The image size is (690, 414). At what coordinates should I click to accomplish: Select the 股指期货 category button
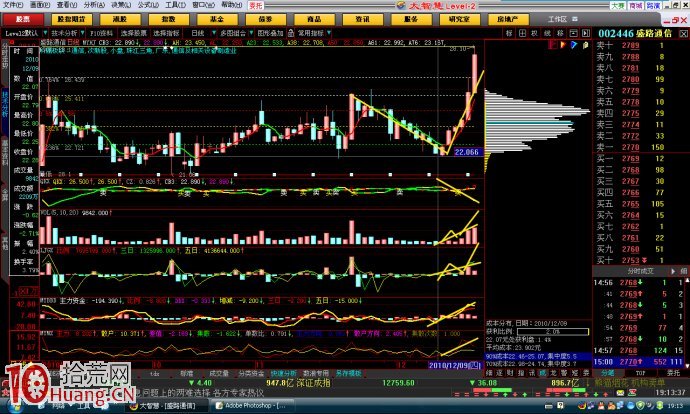tap(71, 19)
